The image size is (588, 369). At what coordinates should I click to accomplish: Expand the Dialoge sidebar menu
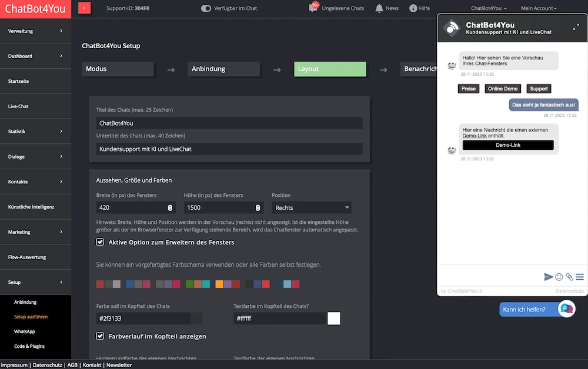[36, 156]
